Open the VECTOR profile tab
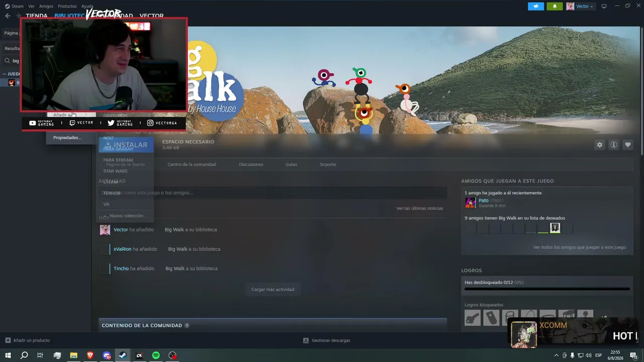Viewport: 644px width, 362px height. click(151, 16)
